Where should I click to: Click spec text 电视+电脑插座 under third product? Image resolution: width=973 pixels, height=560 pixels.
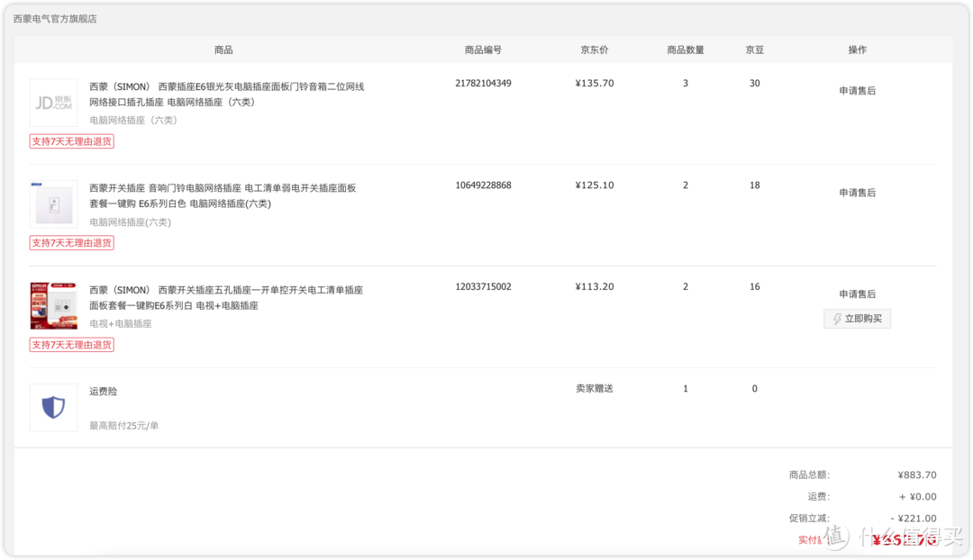(x=121, y=324)
